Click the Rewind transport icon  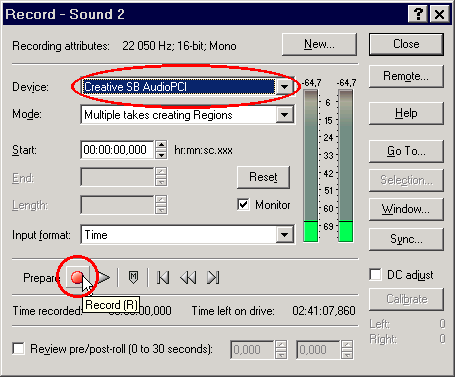coord(188,277)
